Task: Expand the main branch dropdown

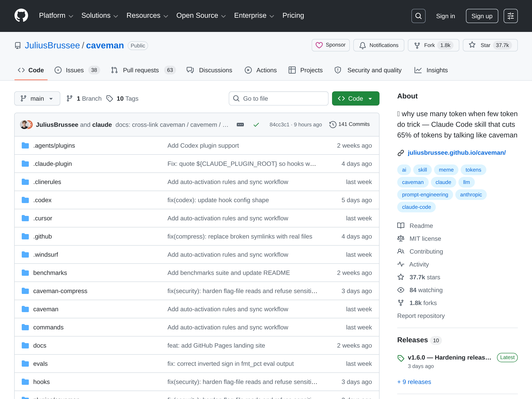Action: [37, 99]
